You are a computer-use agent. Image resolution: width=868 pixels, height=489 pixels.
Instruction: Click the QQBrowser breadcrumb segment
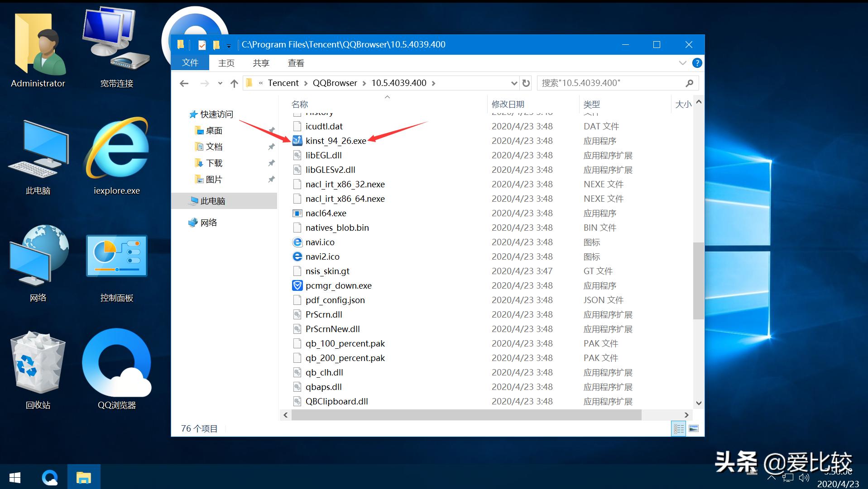pyautogui.click(x=335, y=83)
